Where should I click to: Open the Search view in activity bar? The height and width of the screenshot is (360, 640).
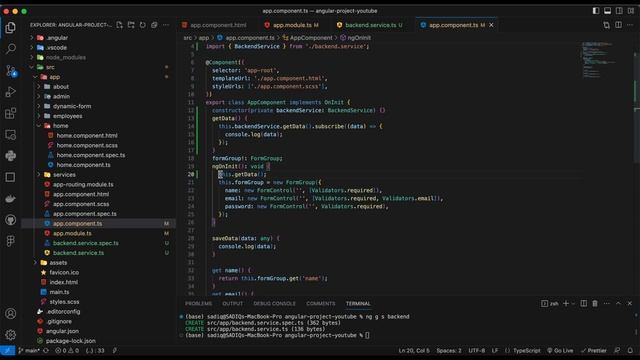point(11,49)
